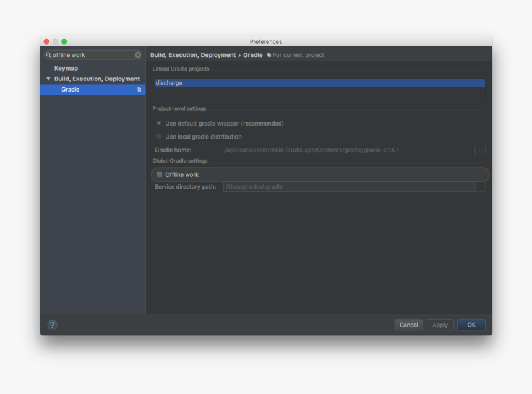
Task: Cancel the Preferences dialog
Action: (408, 325)
